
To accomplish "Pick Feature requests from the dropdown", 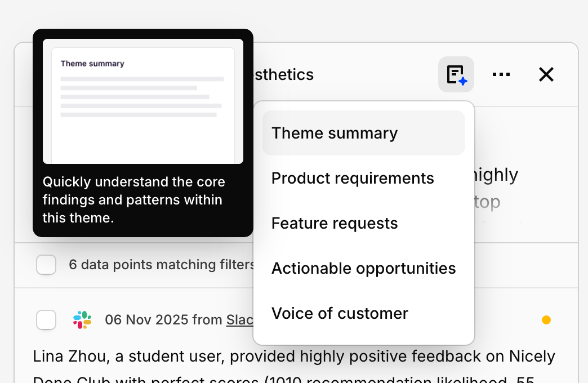I will pos(335,223).
